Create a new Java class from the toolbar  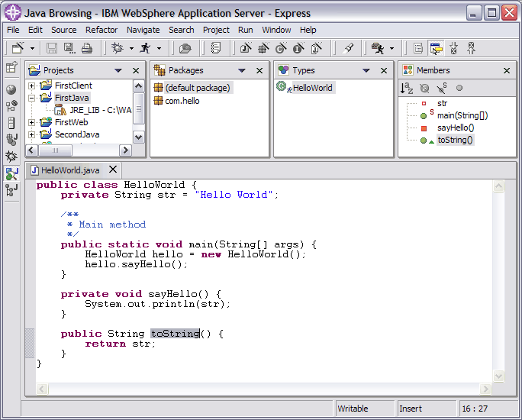(282, 48)
